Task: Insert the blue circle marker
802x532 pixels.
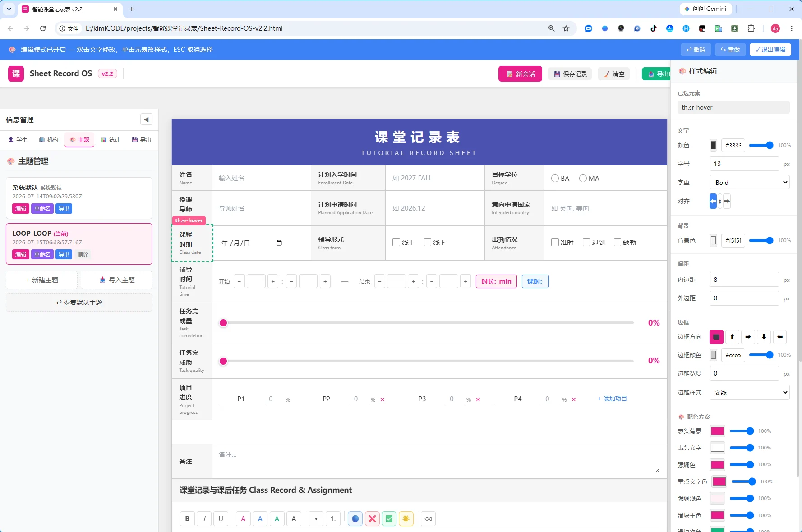Action: (x=355, y=519)
